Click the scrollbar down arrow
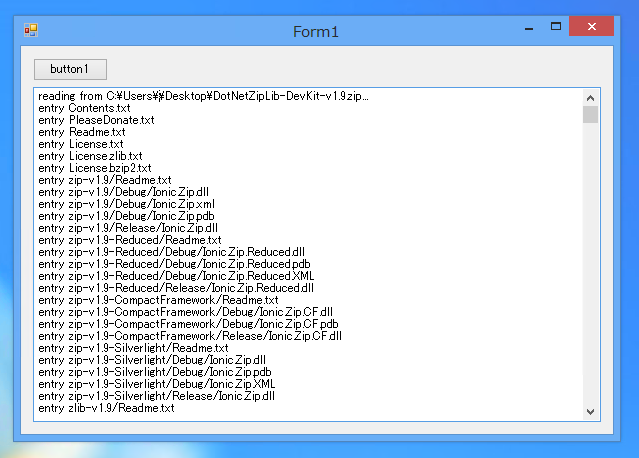The image size is (639, 458). [590, 412]
